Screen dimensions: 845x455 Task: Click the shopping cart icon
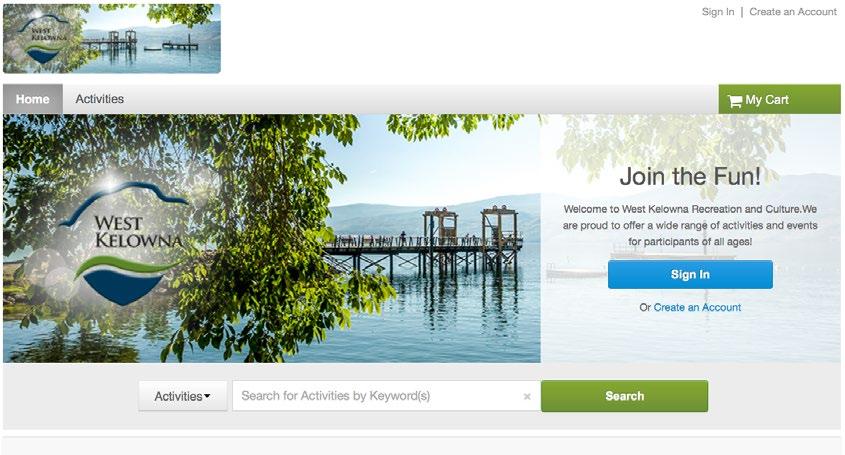[735, 101]
